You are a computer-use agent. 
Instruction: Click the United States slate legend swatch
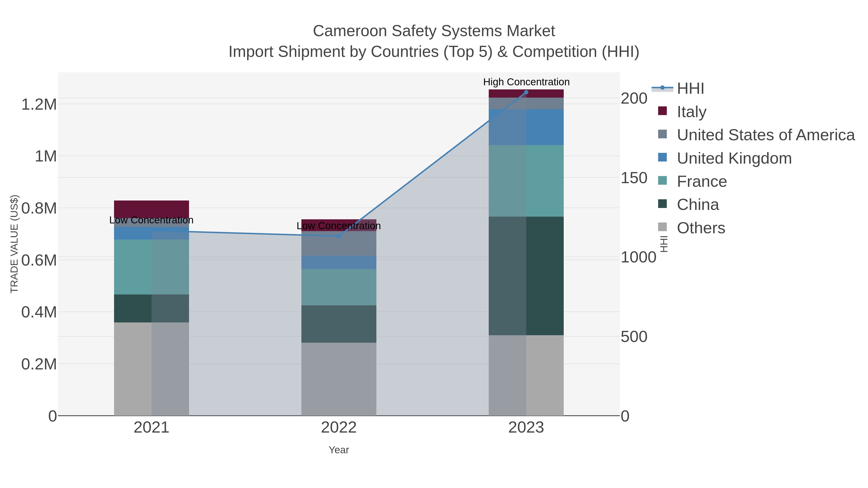pyautogui.click(x=663, y=134)
